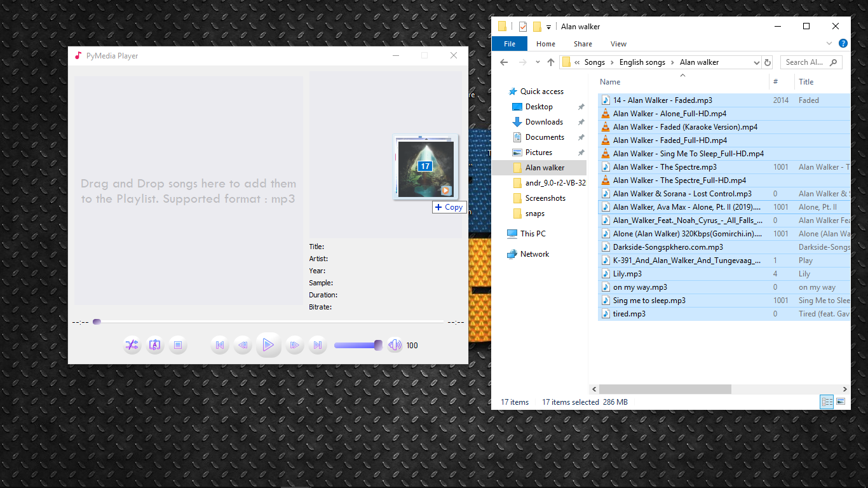This screenshot has width=868, height=488.
Task: Skip to next track
Action: tap(318, 345)
